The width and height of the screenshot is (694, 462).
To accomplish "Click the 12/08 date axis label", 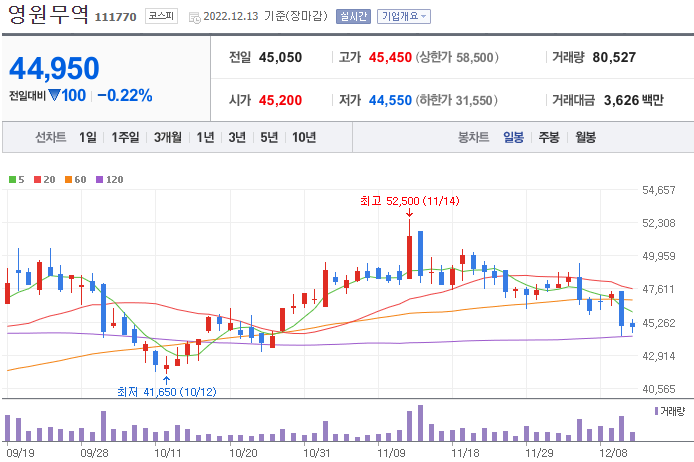I will (613, 453).
